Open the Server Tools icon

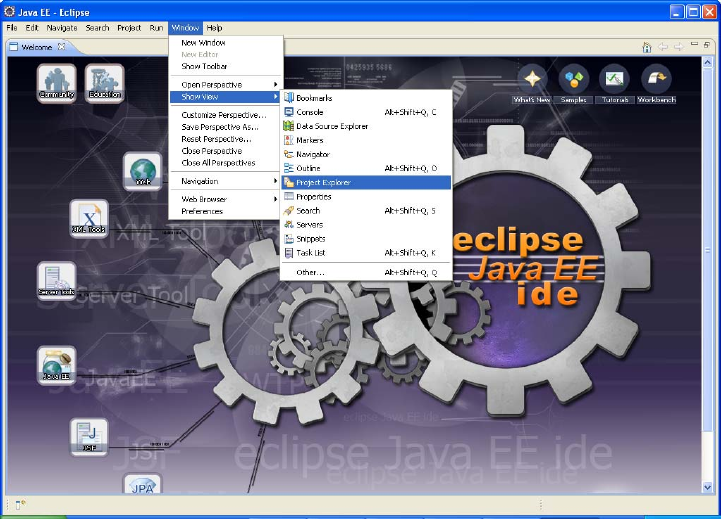57,281
